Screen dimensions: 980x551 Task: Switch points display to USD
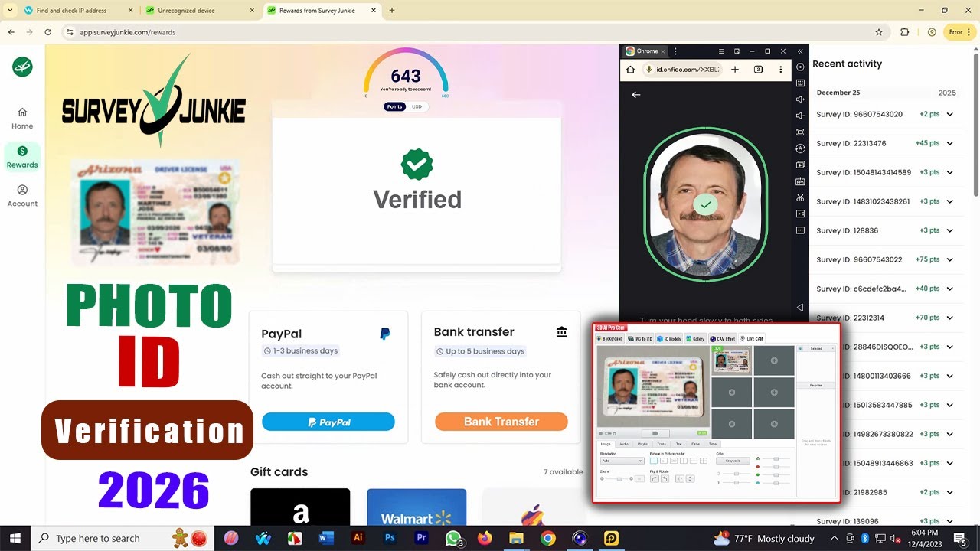point(417,106)
